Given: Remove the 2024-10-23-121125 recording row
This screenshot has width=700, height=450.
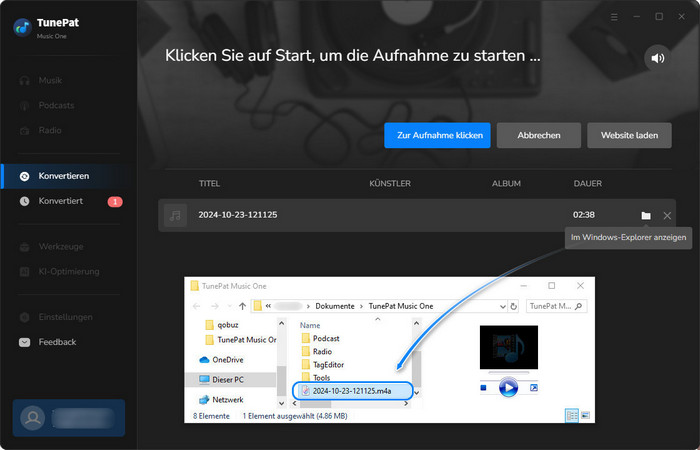Looking at the screenshot, I should pos(667,215).
